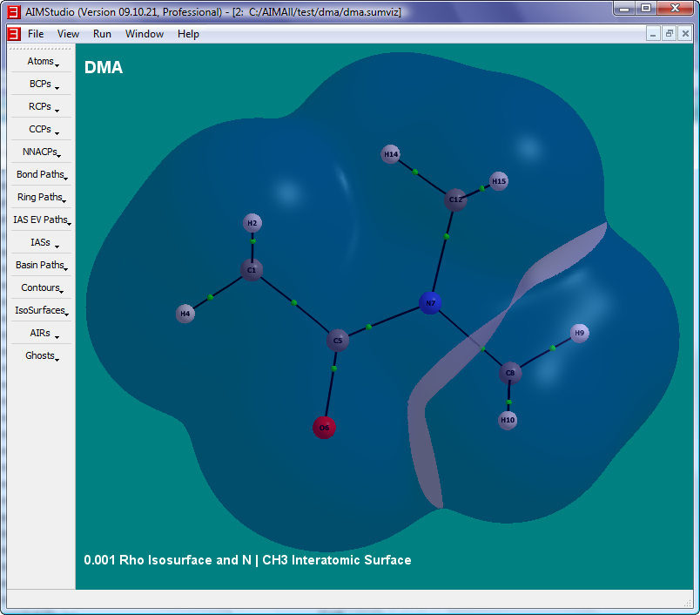
Task: Click the AIMStudio document icon in menu bar
Action: (x=14, y=34)
